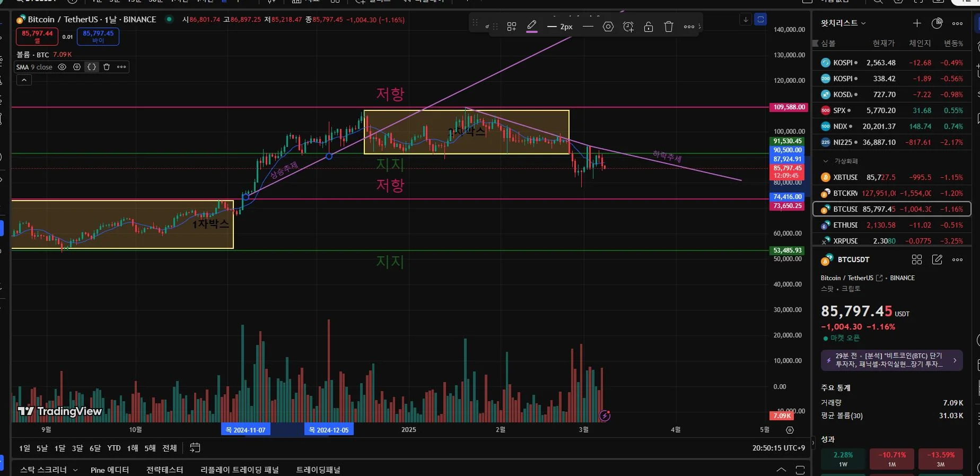
Task: Sort watchlist by change percent column header
Action: (x=953, y=44)
